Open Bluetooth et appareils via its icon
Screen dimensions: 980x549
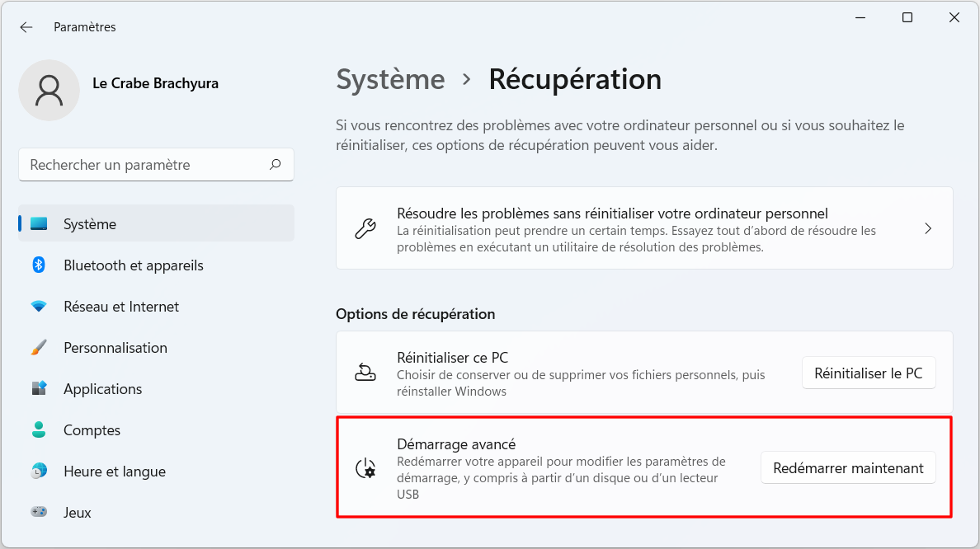tap(39, 265)
